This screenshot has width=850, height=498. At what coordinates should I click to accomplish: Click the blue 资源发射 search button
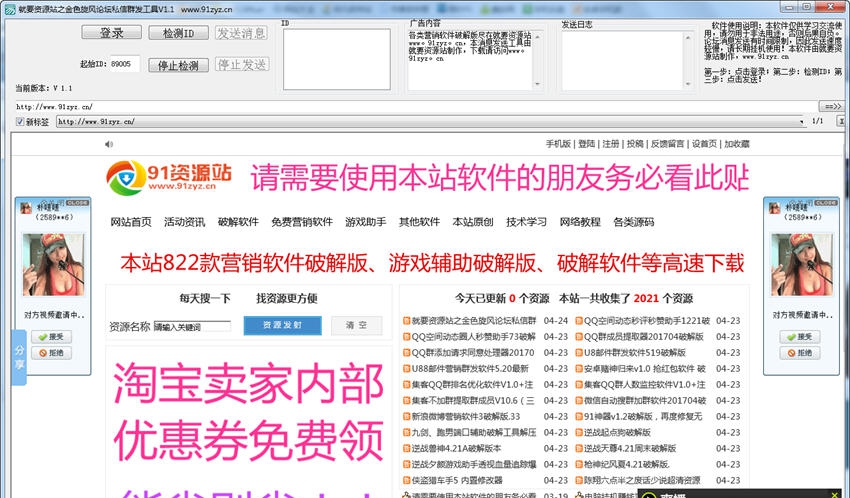click(x=282, y=325)
